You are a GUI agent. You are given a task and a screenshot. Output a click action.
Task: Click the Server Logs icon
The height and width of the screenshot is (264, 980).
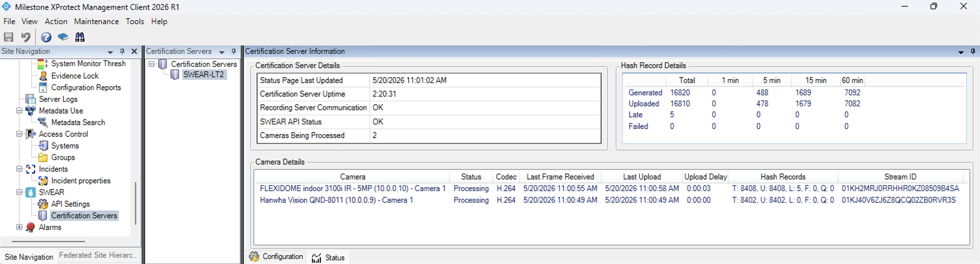tap(30, 99)
